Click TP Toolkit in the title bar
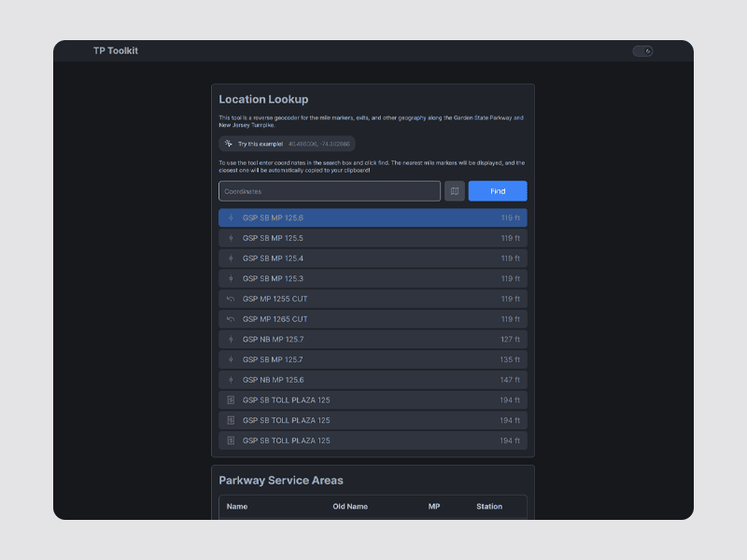The image size is (747, 560). [x=113, y=50]
